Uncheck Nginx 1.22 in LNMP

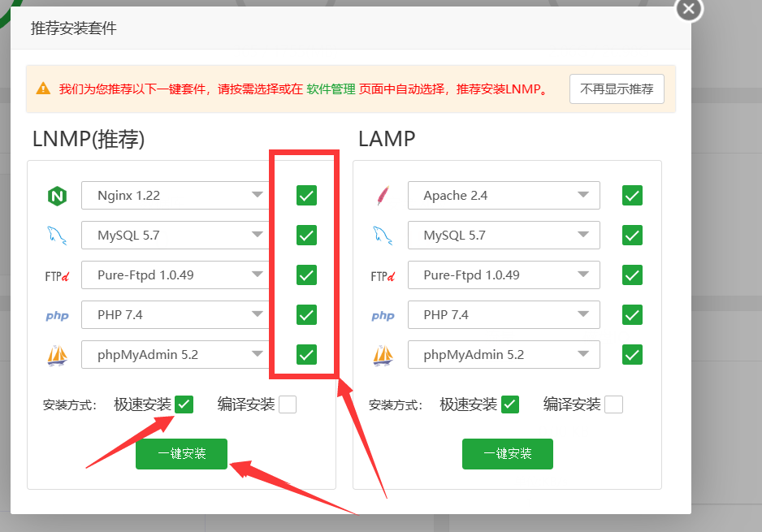point(306,195)
